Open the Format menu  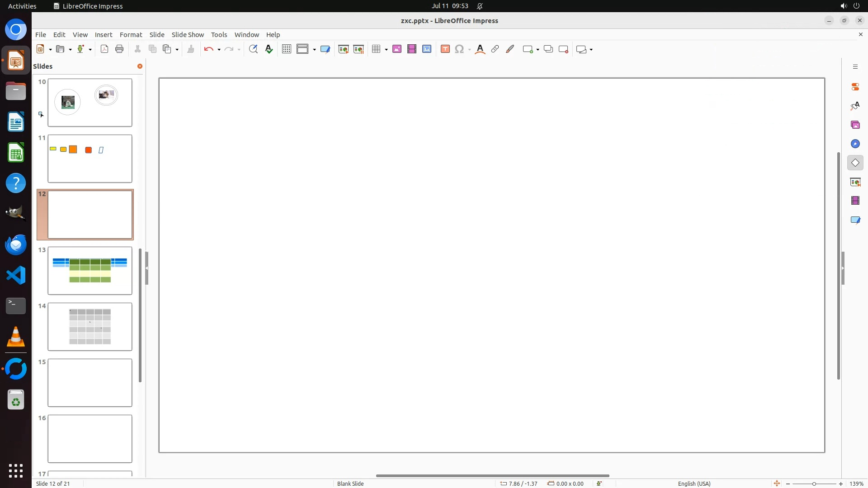[x=131, y=35]
